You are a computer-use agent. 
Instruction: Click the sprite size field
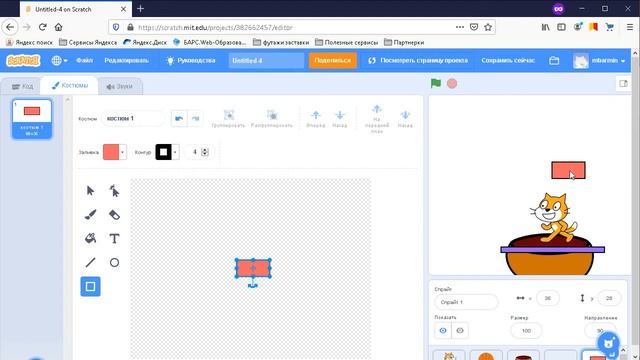point(526,331)
